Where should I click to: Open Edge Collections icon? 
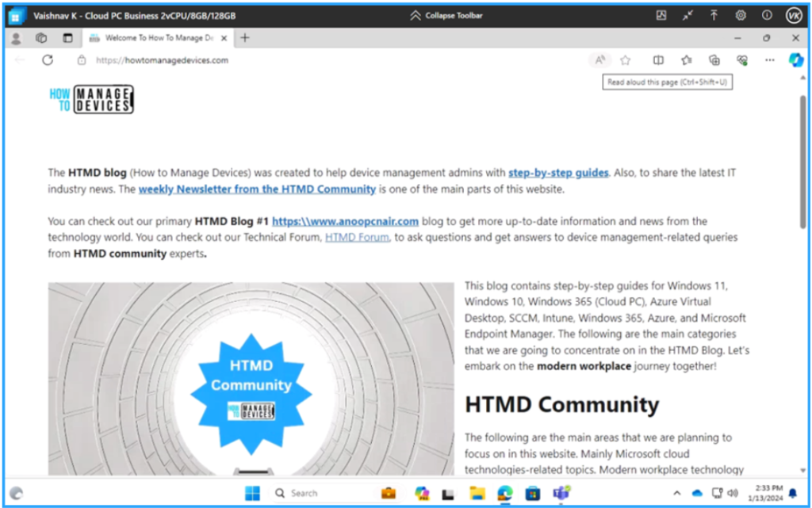(x=714, y=60)
